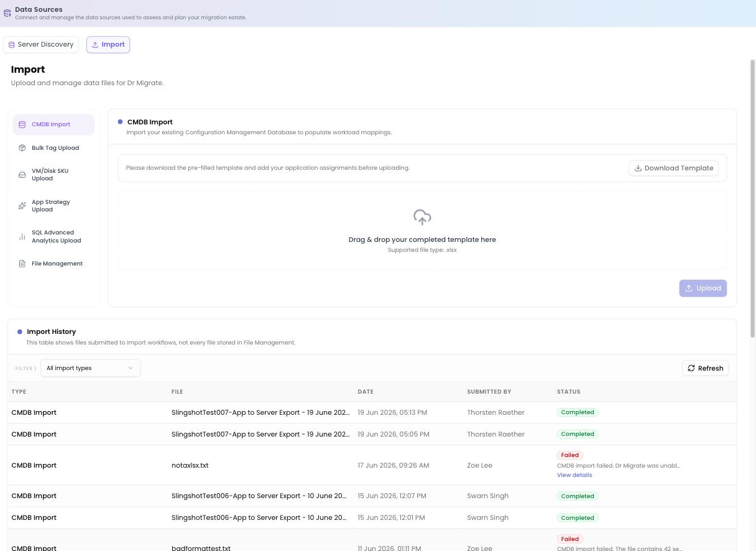
Task: Click Swarn Singh in 12:07 PM row
Action: pyautogui.click(x=488, y=496)
